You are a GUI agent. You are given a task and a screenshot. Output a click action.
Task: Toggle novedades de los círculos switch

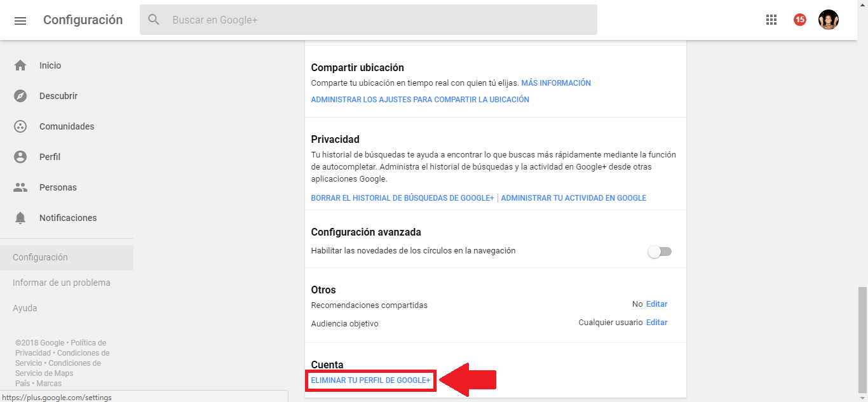pyautogui.click(x=660, y=251)
